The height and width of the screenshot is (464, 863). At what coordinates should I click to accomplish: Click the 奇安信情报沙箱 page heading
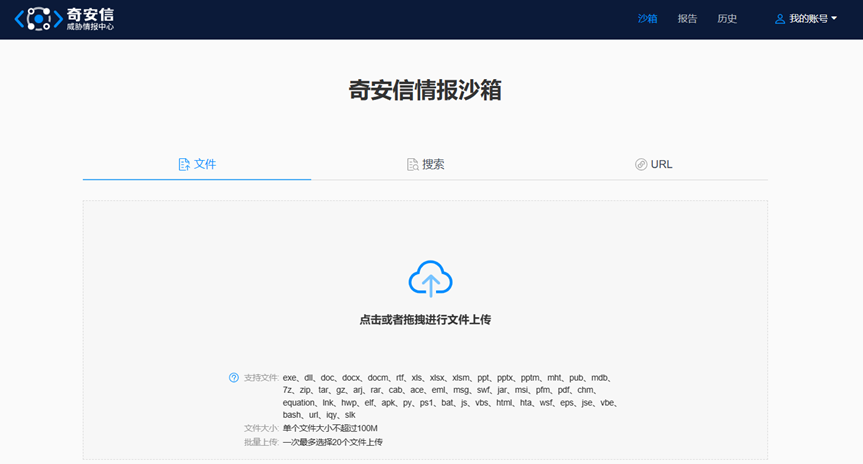(425, 90)
